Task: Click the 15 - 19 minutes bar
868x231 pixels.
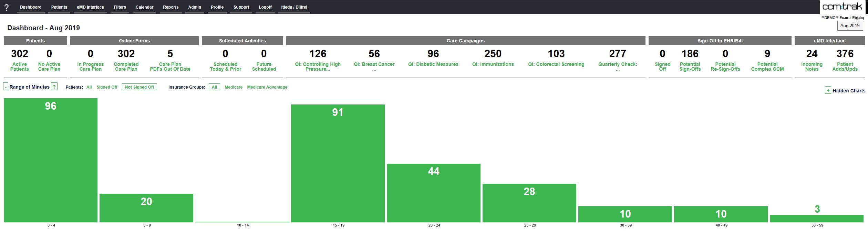Action: click(338, 163)
